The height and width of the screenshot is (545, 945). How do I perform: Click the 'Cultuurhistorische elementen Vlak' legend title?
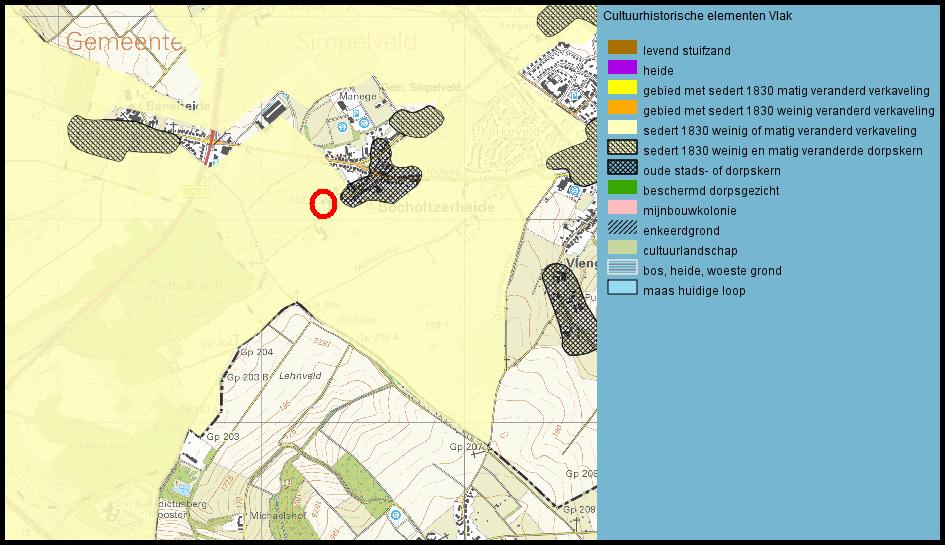(x=711, y=16)
